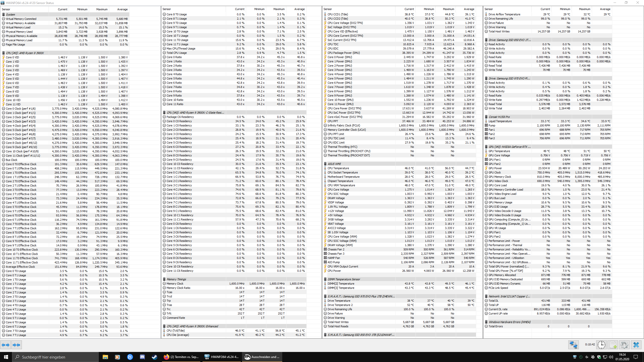Image resolution: width=644 pixels, height=362 pixels.
Task: Click the speaker volume tray icon
Action: pos(611,357)
